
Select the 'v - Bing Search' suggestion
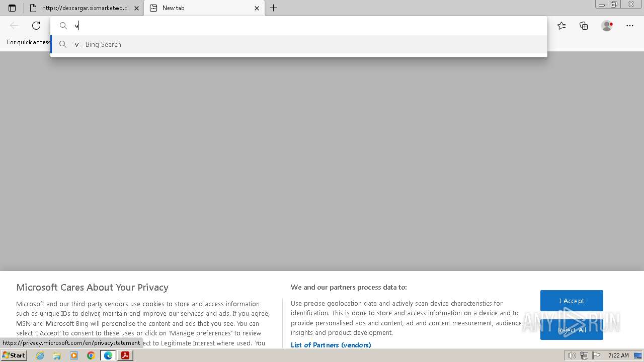pos(298,44)
